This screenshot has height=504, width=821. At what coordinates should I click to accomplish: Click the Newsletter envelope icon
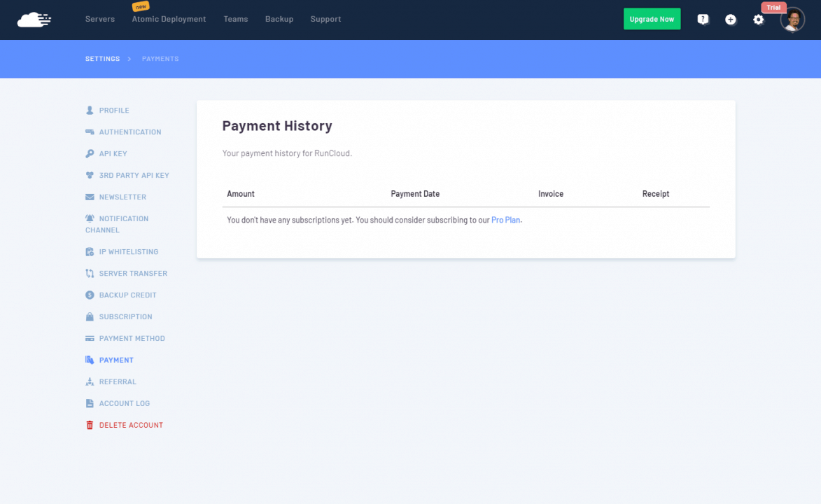tap(90, 197)
